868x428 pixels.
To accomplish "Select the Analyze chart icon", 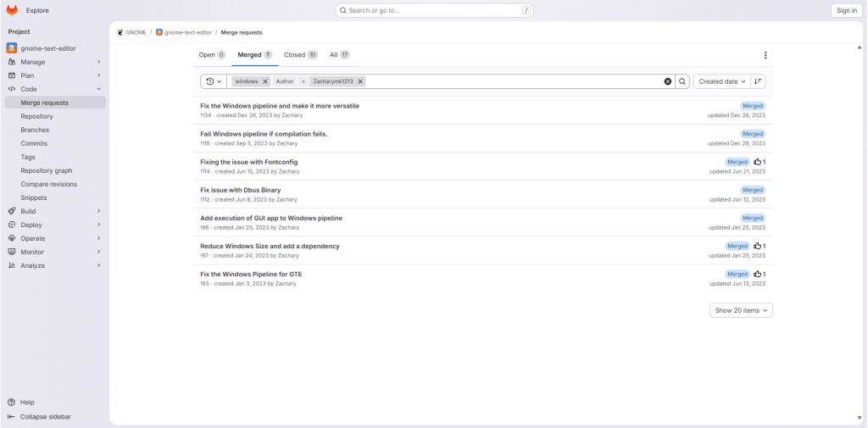I will coord(12,265).
